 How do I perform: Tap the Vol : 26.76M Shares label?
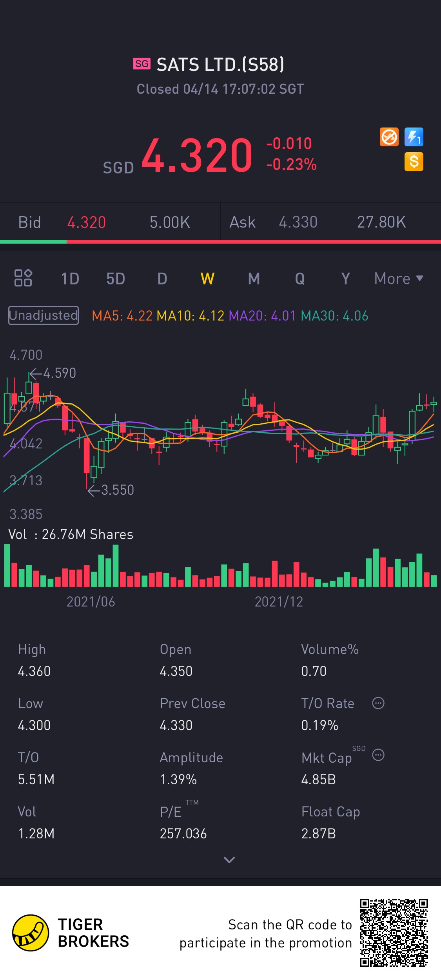pos(71,534)
